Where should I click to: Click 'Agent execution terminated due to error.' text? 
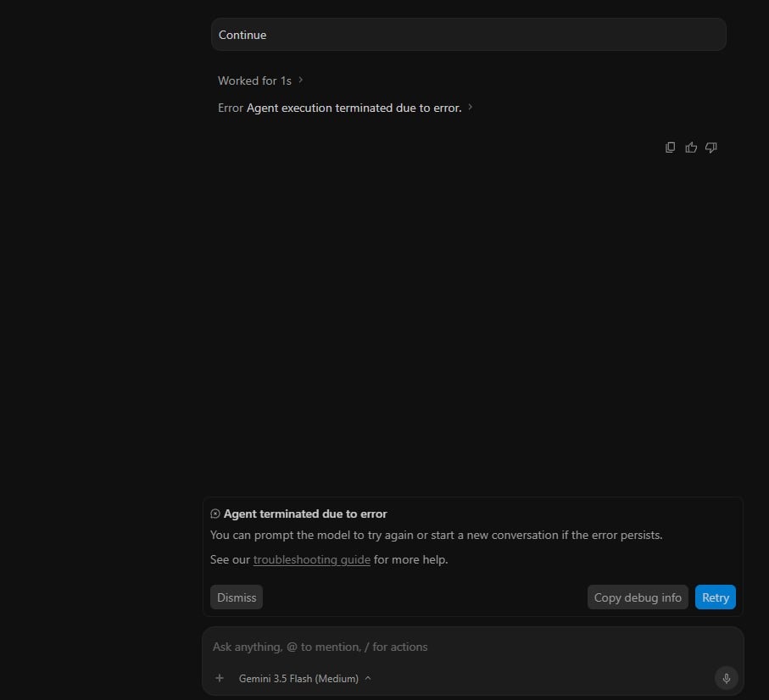[x=354, y=108]
